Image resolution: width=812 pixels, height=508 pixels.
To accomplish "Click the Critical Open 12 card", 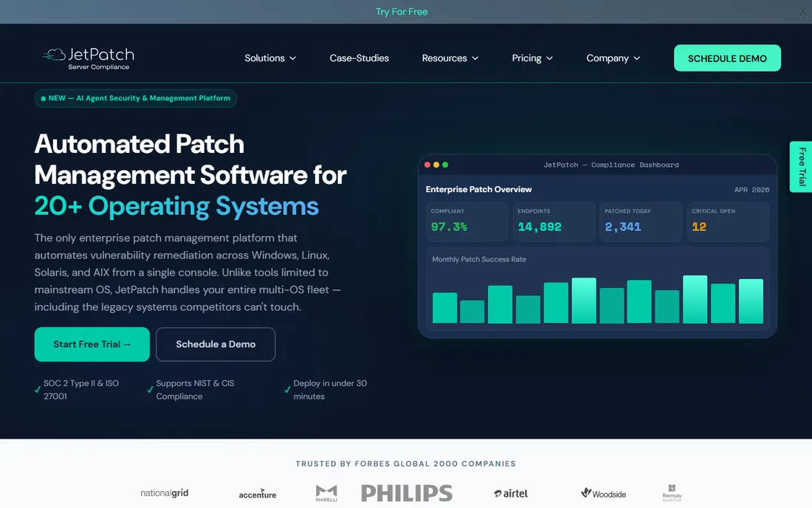I will click(728, 222).
